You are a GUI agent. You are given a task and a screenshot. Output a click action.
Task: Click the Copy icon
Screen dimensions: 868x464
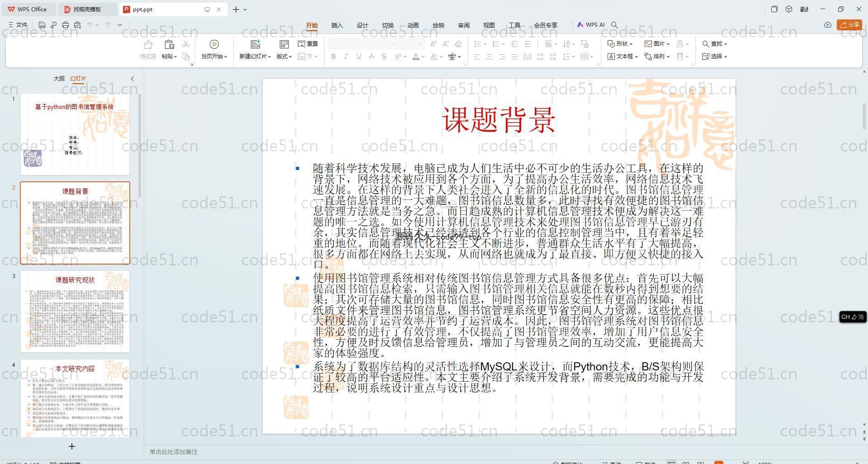(x=186, y=57)
